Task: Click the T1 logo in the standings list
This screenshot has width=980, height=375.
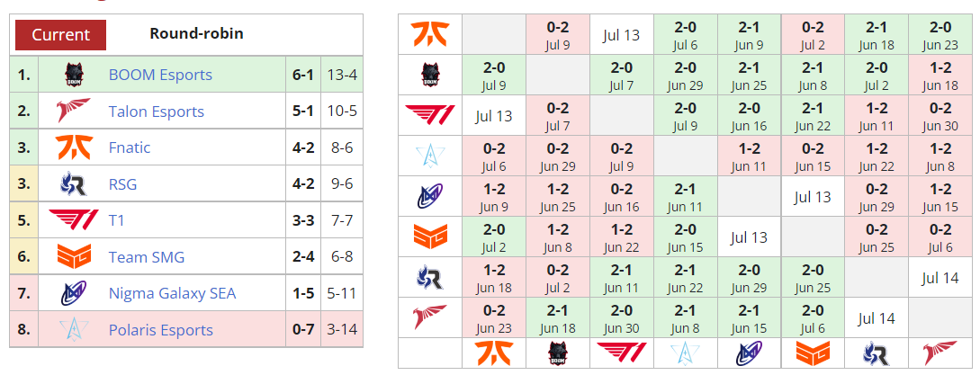Action: [x=74, y=220]
